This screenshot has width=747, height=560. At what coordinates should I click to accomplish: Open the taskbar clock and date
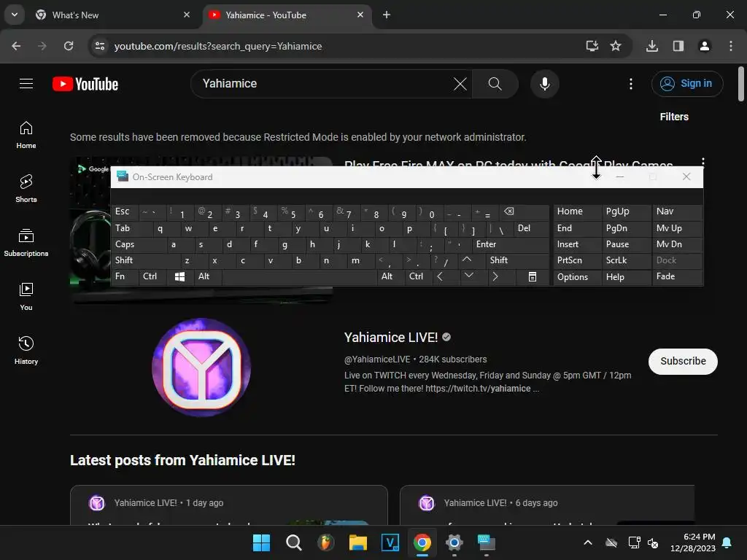(693, 542)
